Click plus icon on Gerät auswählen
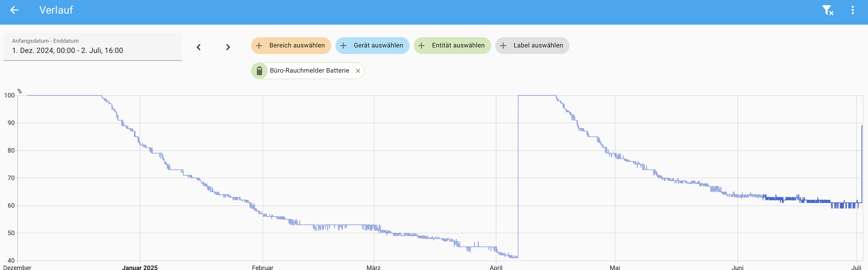 (x=343, y=46)
